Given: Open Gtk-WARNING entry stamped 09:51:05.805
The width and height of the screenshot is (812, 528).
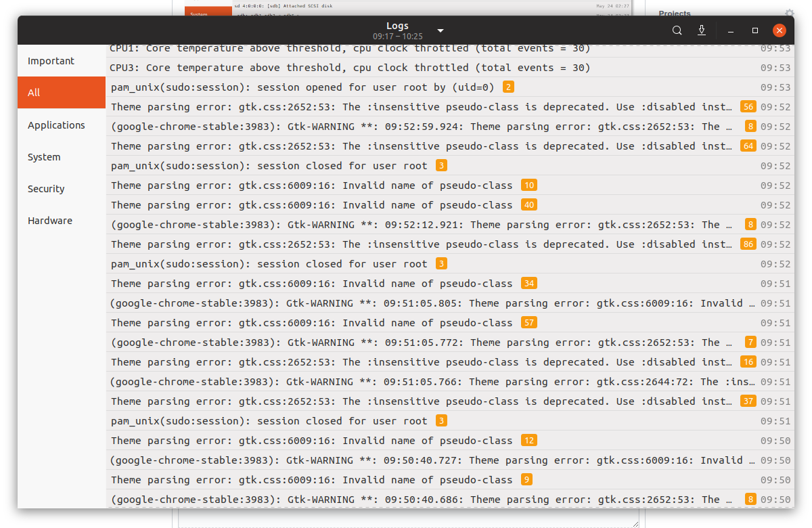Looking at the screenshot, I should tap(450, 303).
